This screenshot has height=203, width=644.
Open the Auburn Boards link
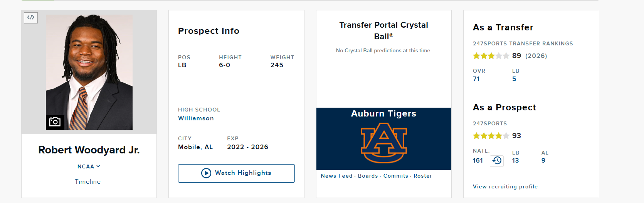pos(368,176)
